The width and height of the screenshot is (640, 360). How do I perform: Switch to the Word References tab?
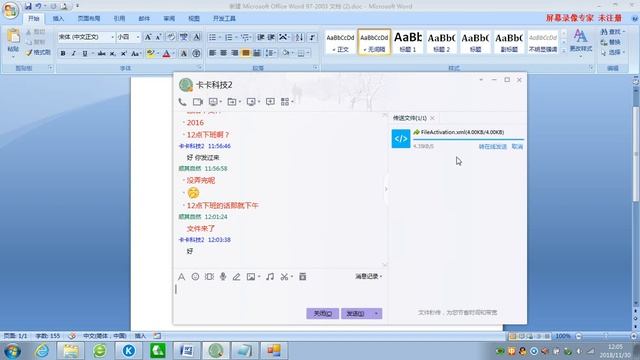[119, 18]
